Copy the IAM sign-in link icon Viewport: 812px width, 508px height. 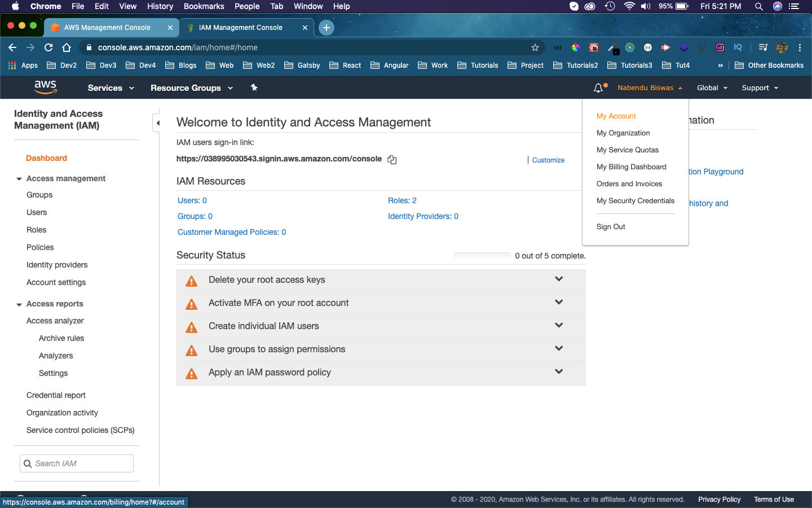(392, 160)
